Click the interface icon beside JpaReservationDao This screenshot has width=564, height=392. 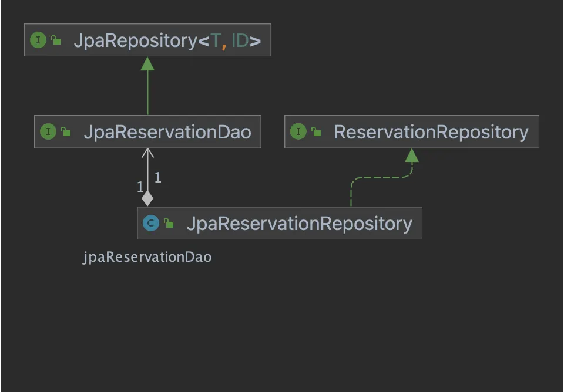click(48, 132)
